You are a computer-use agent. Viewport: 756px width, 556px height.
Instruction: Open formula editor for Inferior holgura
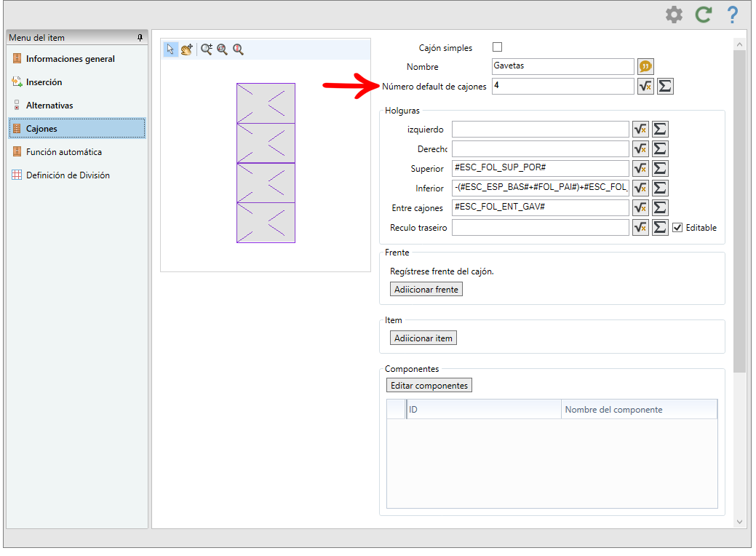pos(640,188)
